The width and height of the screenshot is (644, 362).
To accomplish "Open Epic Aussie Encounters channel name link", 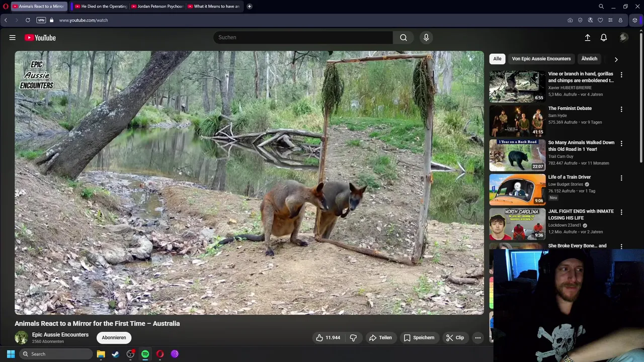I will tap(60, 335).
